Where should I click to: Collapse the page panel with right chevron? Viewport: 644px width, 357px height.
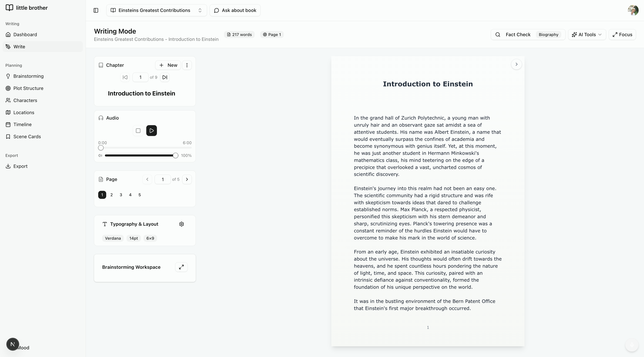coord(516,64)
